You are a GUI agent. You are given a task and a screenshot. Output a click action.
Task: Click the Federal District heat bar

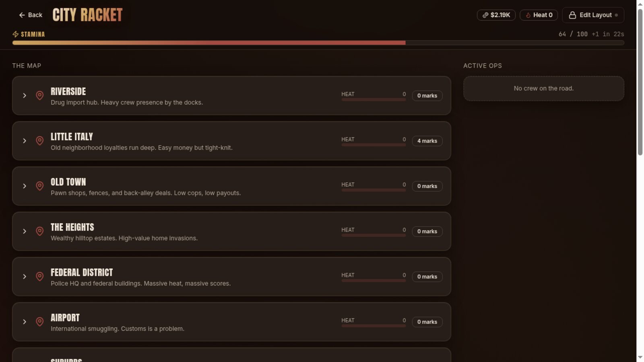pyautogui.click(x=374, y=280)
